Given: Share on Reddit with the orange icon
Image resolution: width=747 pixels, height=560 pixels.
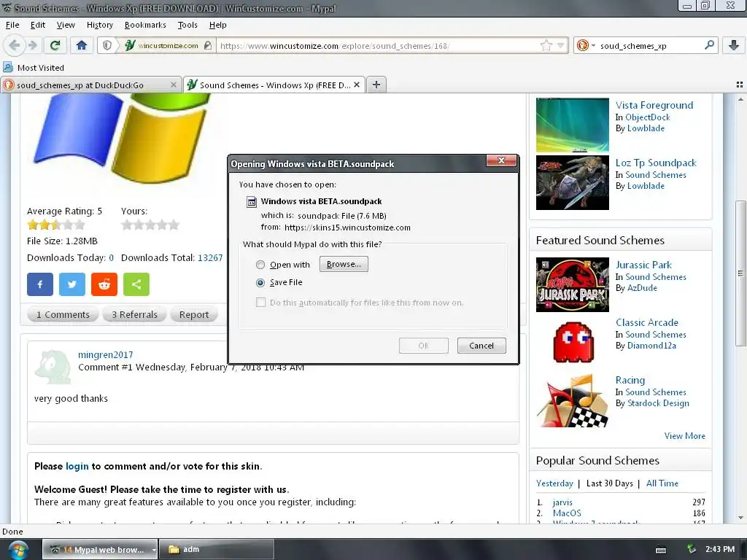Looking at the screenshot, I should point(104,284).
